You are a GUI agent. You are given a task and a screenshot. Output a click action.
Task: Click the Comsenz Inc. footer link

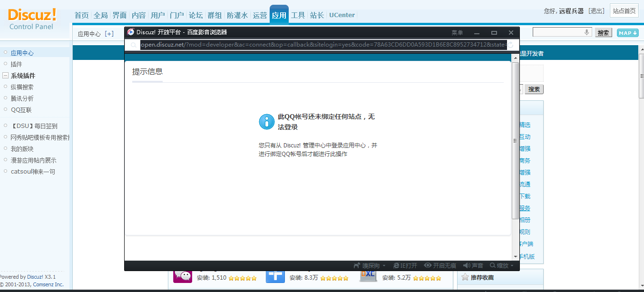pyautogui.click(x=48, y=284)
